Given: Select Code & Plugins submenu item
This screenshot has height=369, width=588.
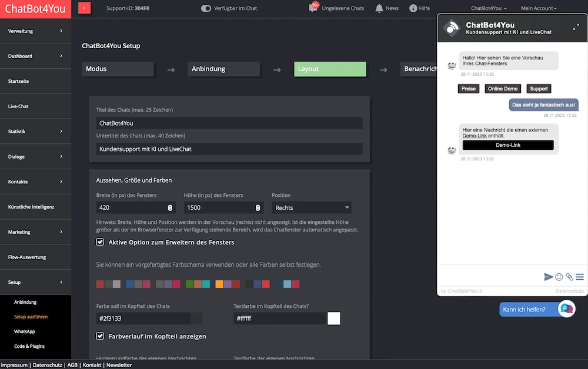Looking at the screenshot, I should click(29, 346).
